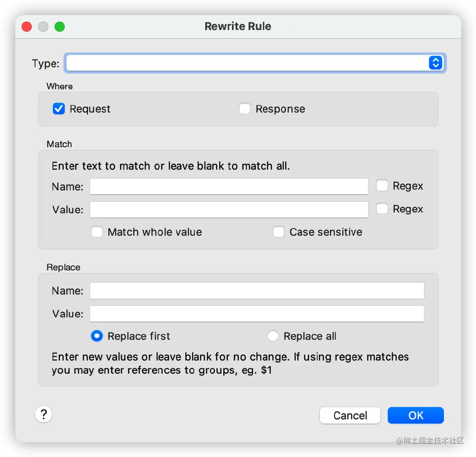Close the Rewrite Rule window
The image size is (476, 457).
tap(27, 27)
